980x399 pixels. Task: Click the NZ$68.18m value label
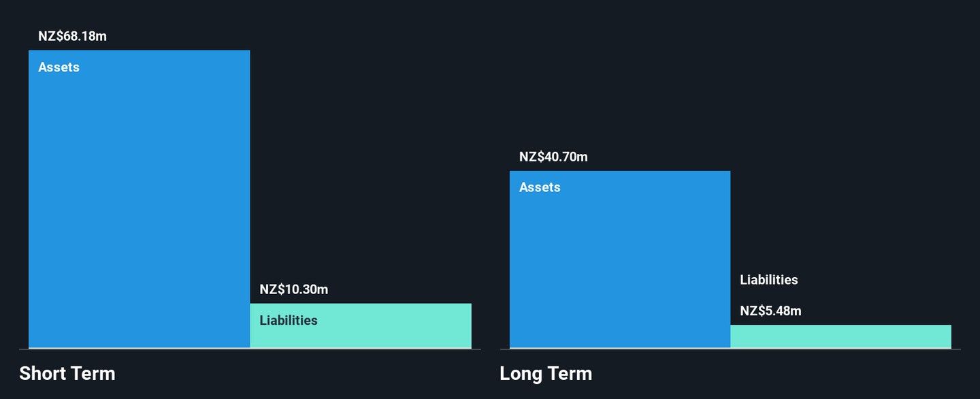(x=72, y=36)
